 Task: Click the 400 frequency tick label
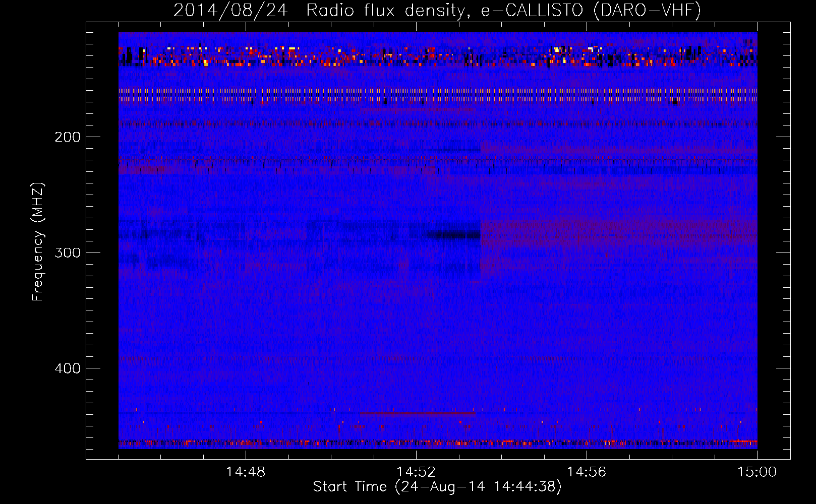(x=68, y=368)
